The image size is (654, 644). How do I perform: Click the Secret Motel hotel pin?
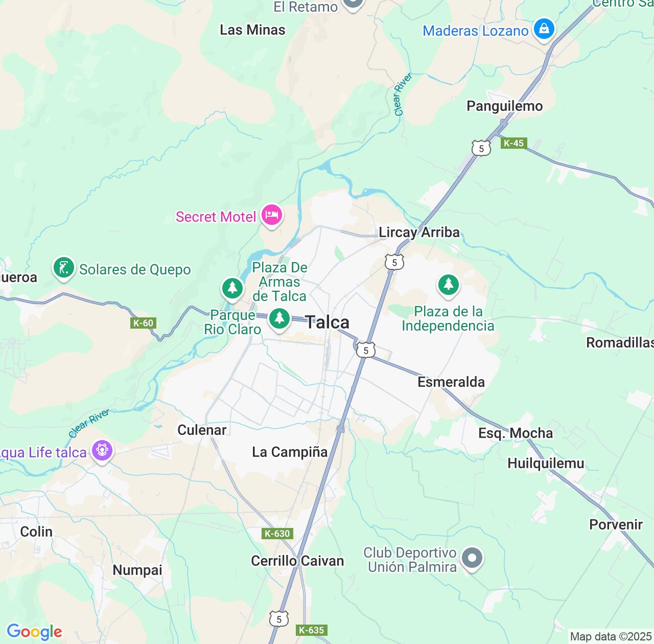pos(271,216)
